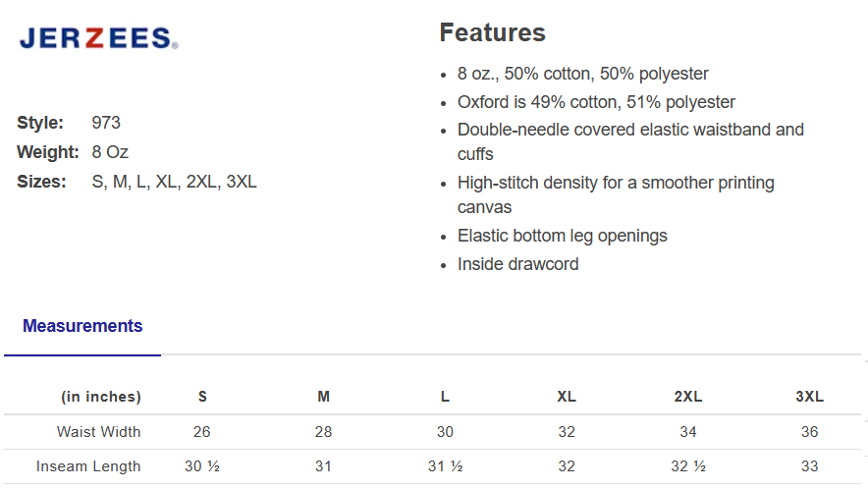The image size is (868, 489).
Task: Select the Waist Width row label
Action: click(98, 432)
